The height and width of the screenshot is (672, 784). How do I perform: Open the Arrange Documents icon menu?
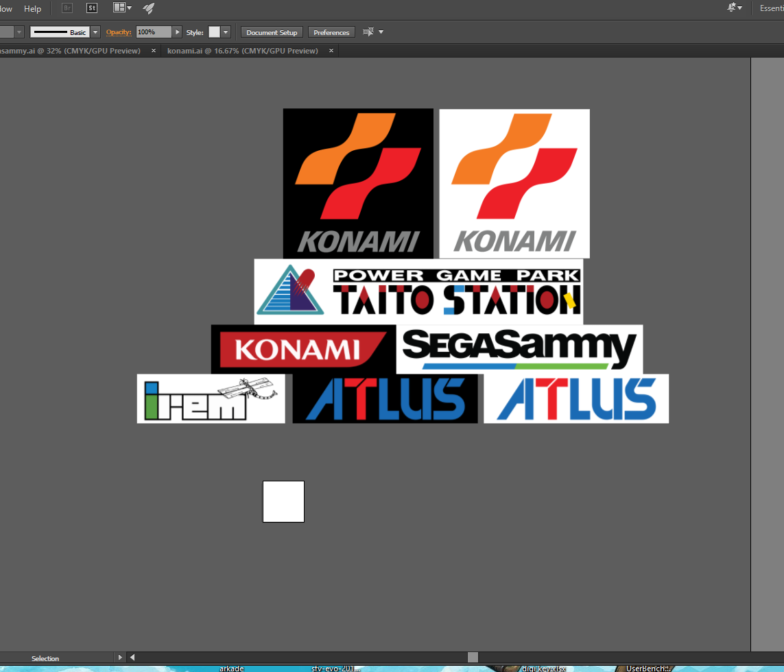click(123, 8)
